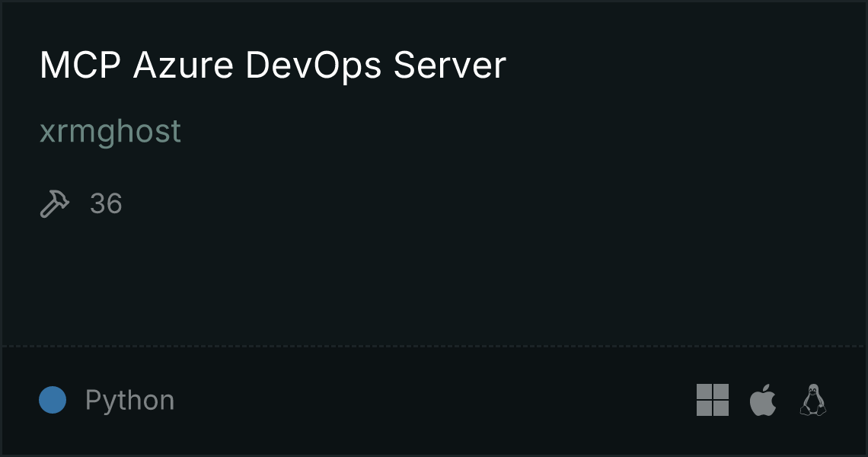The width and height of the screenshot is (868, 457).
Task: Click the Windows four-pane logo in the footer
Action: [713, 400]
